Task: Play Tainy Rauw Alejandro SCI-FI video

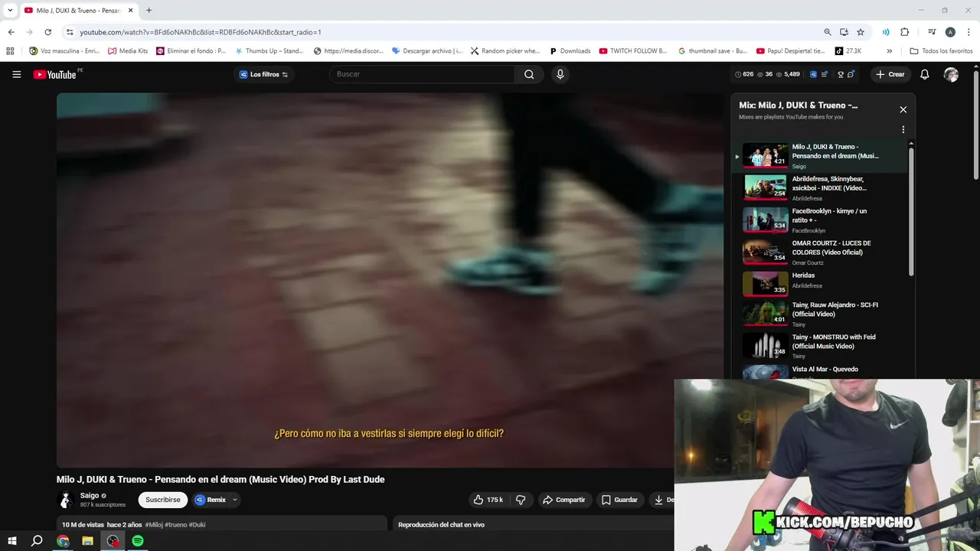Action: (x=820, y=314)
